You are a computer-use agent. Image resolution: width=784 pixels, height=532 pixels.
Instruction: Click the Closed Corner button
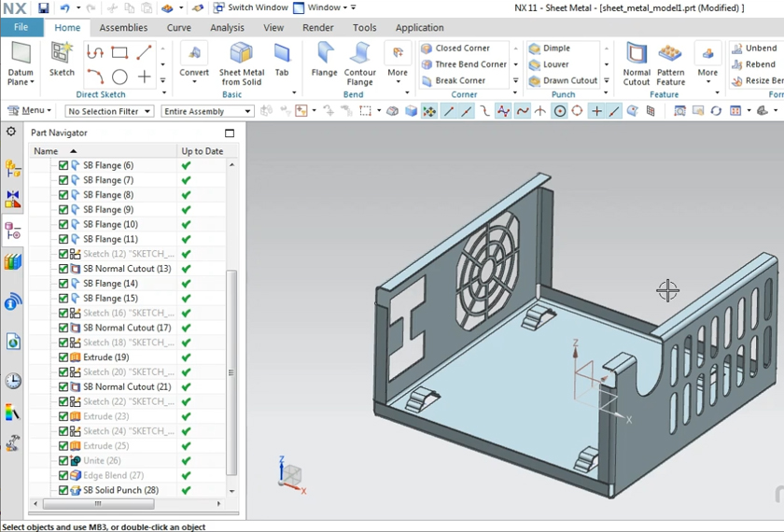tap(462, 49)
